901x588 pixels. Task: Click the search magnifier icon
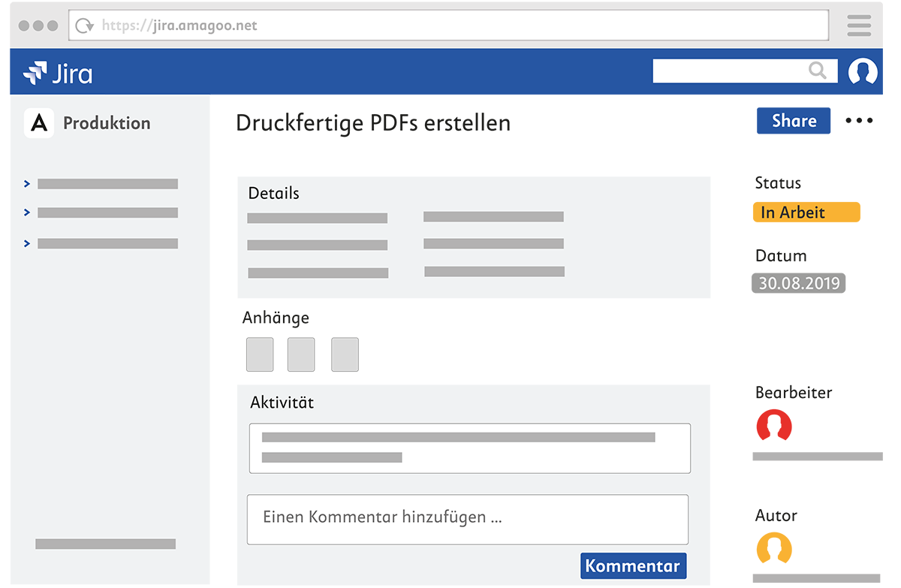click(818, 71)
